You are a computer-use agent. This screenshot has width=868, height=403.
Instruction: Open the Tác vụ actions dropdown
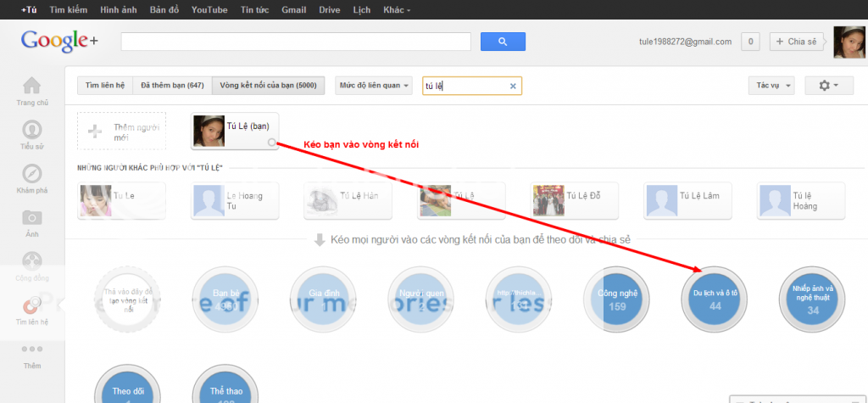(x=771, y=86)
